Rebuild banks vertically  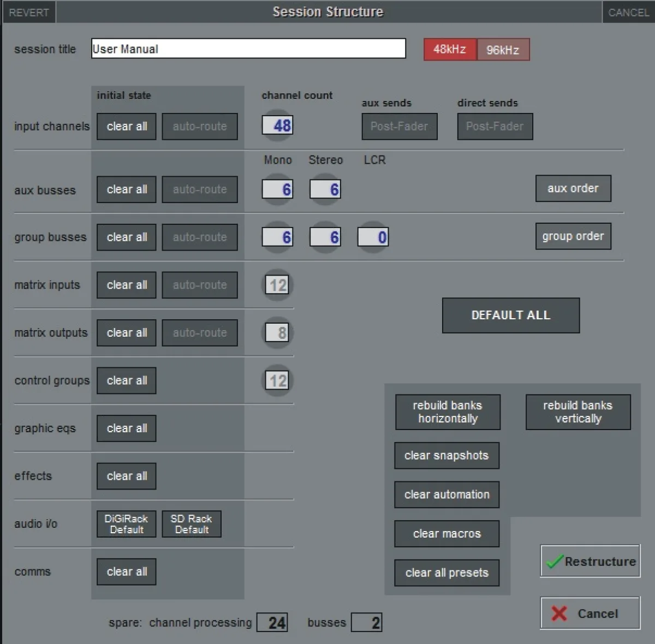click(x=578, y=412)
